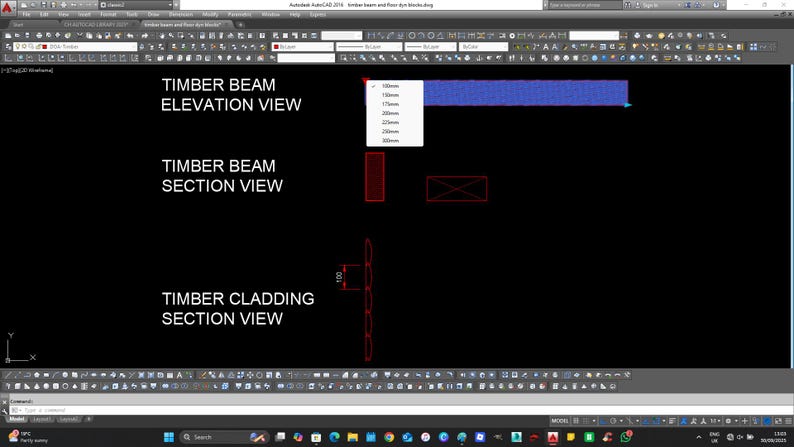The height and width of the screenshot is (447, 794).
Task: Click the layer color red swatch
Action: point(45,47)
